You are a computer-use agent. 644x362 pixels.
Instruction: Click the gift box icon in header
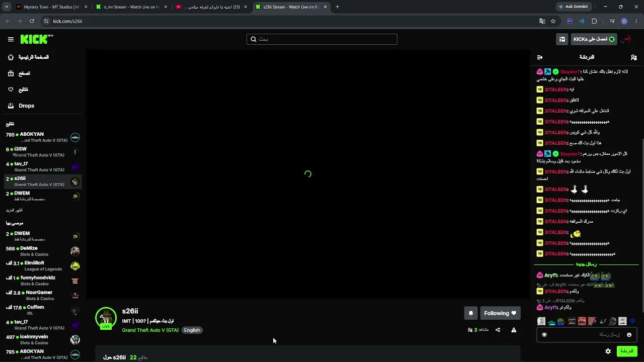pos(562,39)
